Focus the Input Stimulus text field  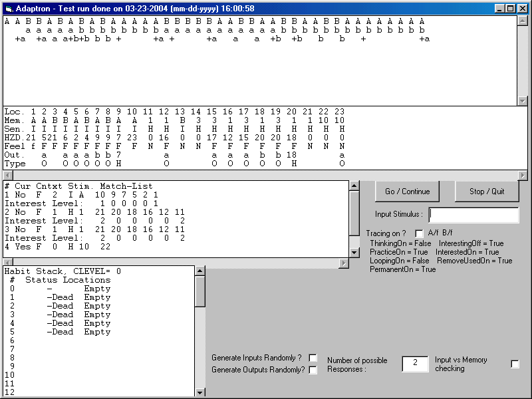point(473,215)
